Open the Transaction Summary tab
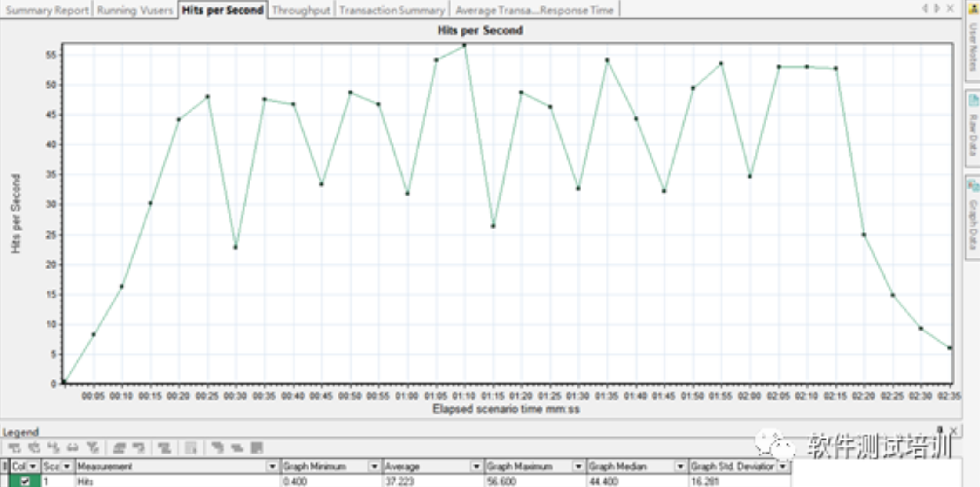This screenshot has width=980, height=487. [392, 10]
